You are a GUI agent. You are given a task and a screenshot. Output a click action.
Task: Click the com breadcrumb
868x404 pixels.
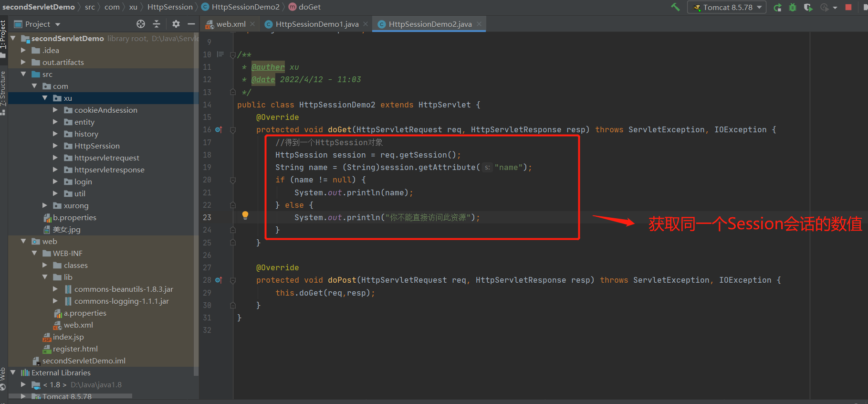click(x=112, y=7)
